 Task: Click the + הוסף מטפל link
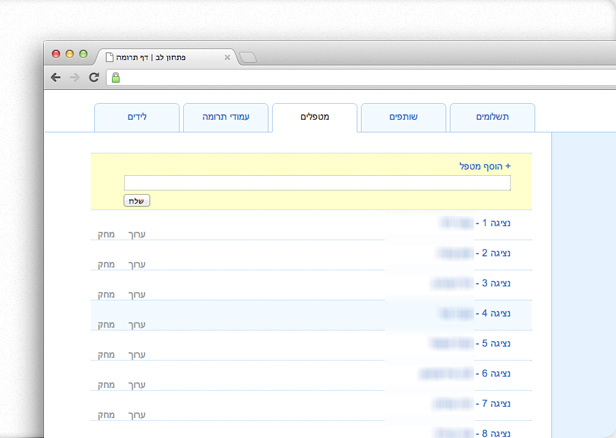(485, 166)
